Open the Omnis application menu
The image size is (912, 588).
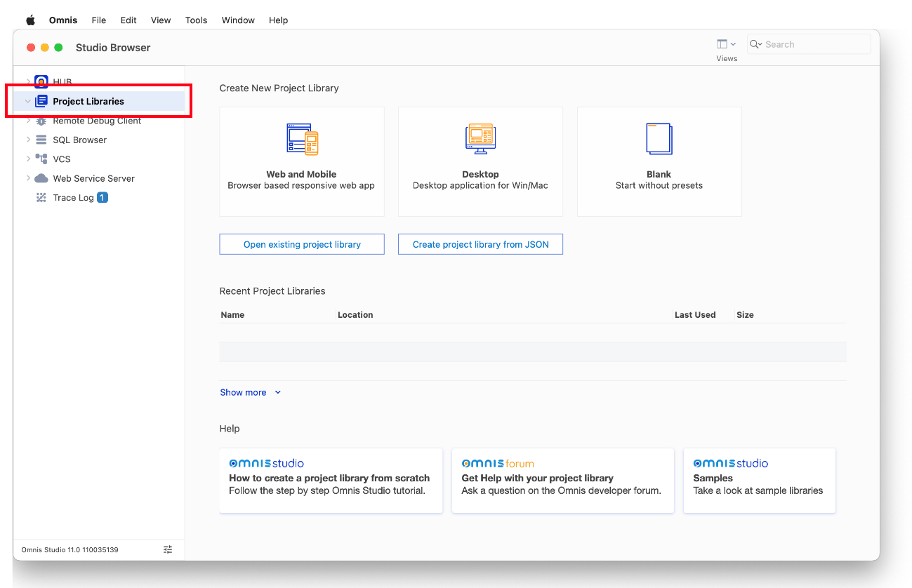[x=63, y=20]
